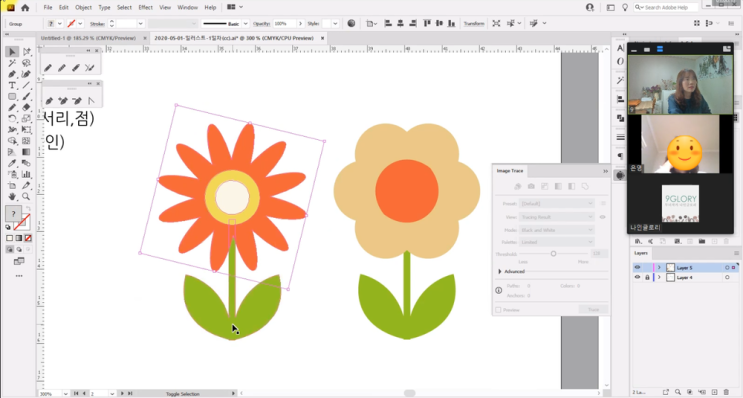Viewport: 743px width, 398px height.
Task: Click Vertical Align Top icon
Action: coord(427,23)
